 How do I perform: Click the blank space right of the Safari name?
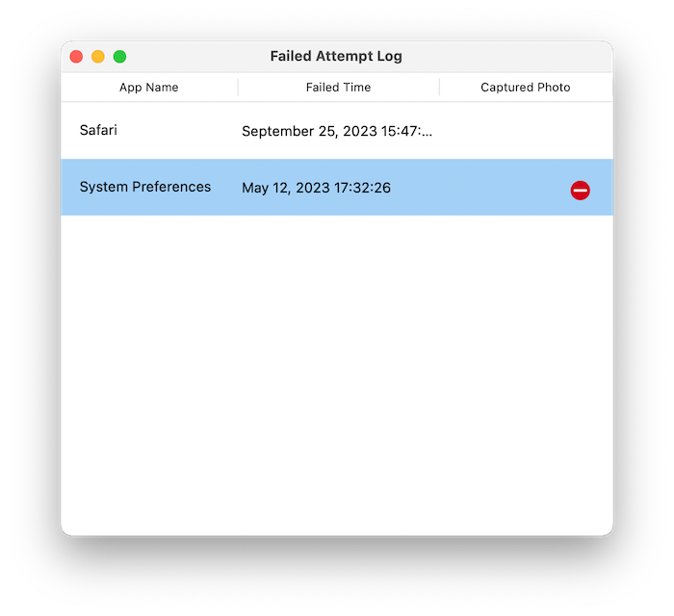click(176, 131)
